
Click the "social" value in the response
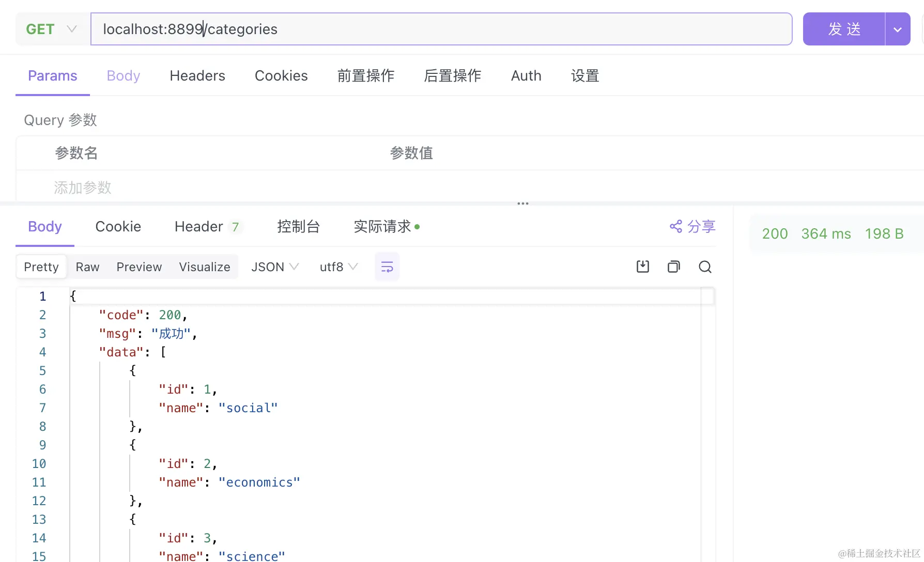pyautogui.click(x=248, y=408)
